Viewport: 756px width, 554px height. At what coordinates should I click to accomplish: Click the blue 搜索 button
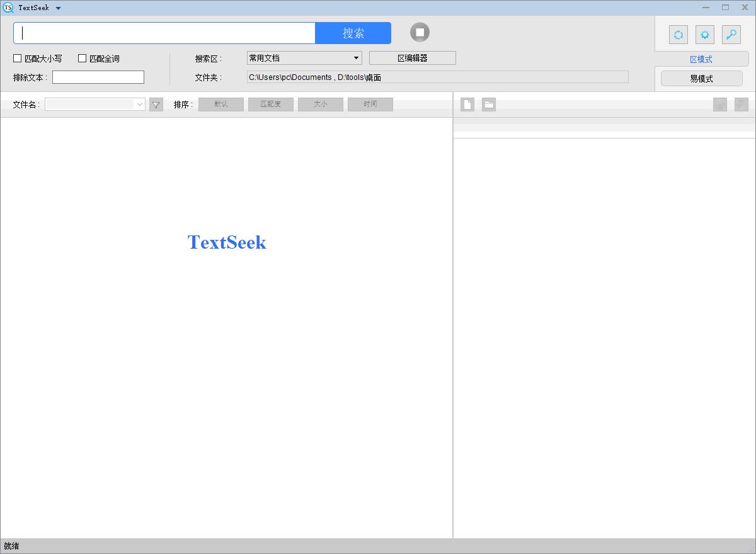click(x=353, y=33)
